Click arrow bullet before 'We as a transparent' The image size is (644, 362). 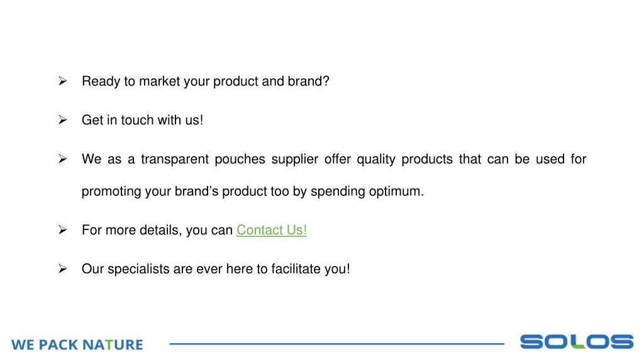(62, 159)
